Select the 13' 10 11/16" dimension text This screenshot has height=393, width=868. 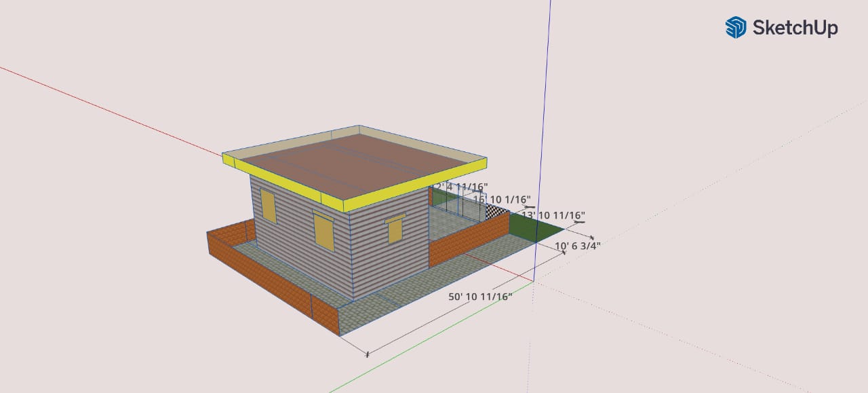coord(553,216)
